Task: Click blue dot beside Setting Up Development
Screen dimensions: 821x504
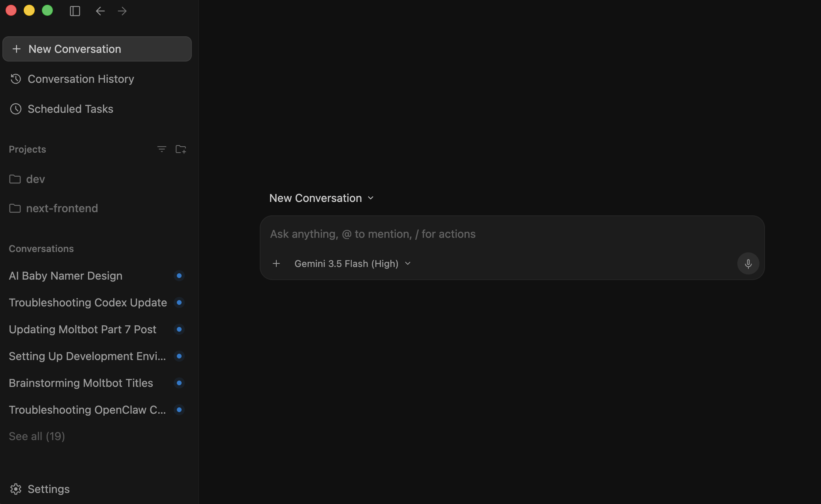Action: [x=179, y=356]
